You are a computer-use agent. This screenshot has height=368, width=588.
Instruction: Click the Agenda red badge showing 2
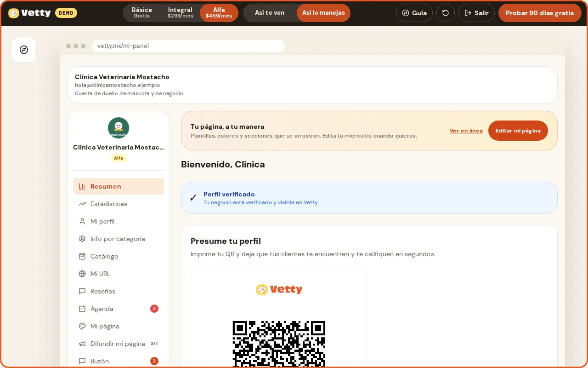tap(154, 309)
